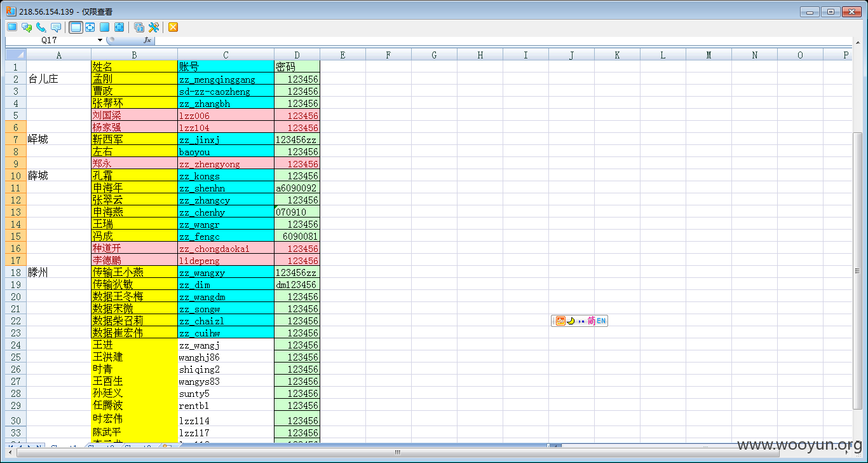Click the fx insert function button
This screenshot has height=463, width=868.
tap(147, 40)
